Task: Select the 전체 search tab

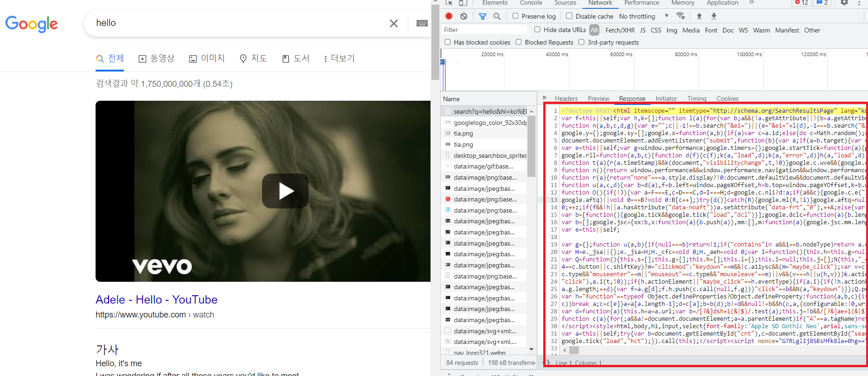Action: point(110,58)
